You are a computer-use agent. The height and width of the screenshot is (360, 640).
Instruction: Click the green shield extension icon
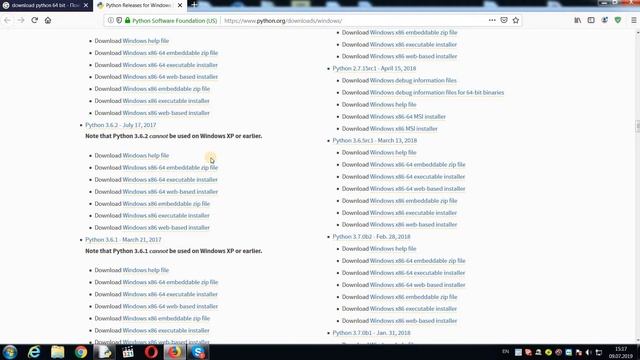[x=618, y=20]
